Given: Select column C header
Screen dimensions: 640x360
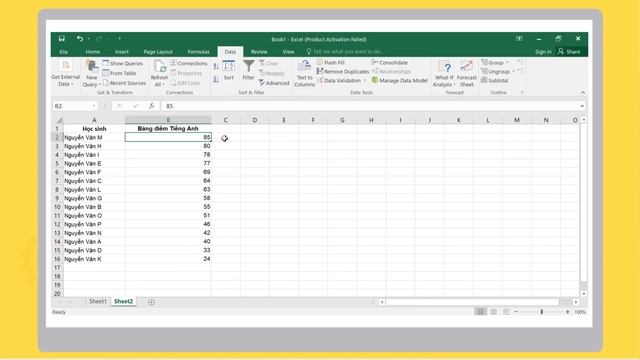Looking at the screenshot, I should (x=226, y=120).
